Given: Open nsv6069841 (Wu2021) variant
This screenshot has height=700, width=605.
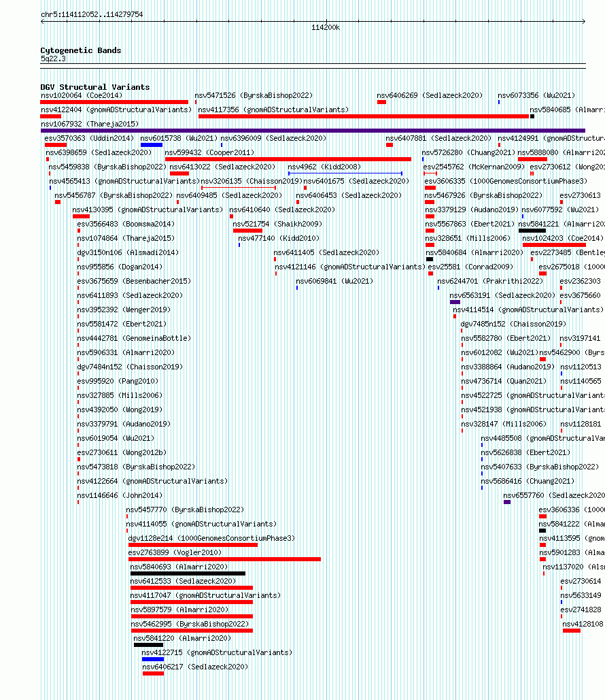Looking at the screenshot, I should (x=334, y=281).
